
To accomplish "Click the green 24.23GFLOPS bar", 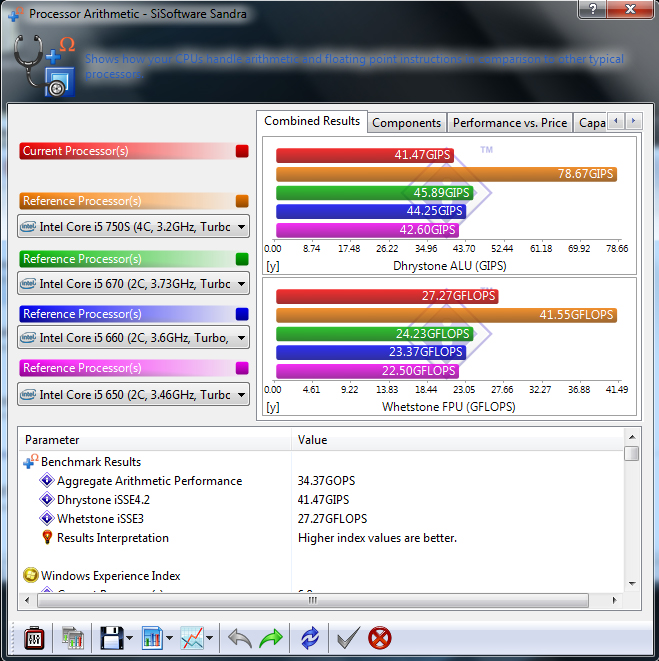I will [375, 334].
